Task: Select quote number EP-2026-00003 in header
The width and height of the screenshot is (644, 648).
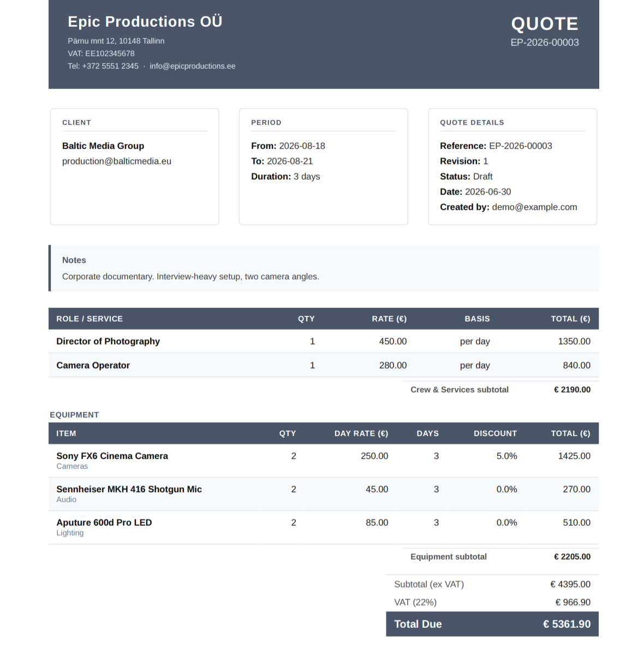Action: coord(545,43)
